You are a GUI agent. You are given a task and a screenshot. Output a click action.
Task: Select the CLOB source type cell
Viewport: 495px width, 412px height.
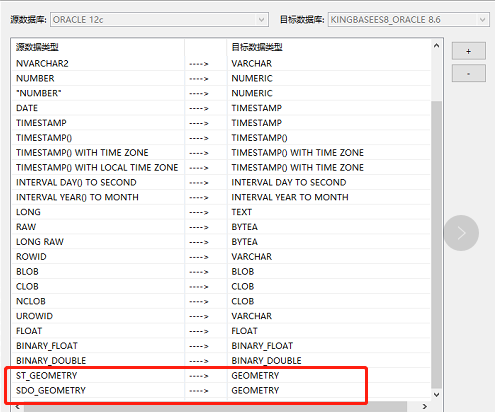click(27, 286)
